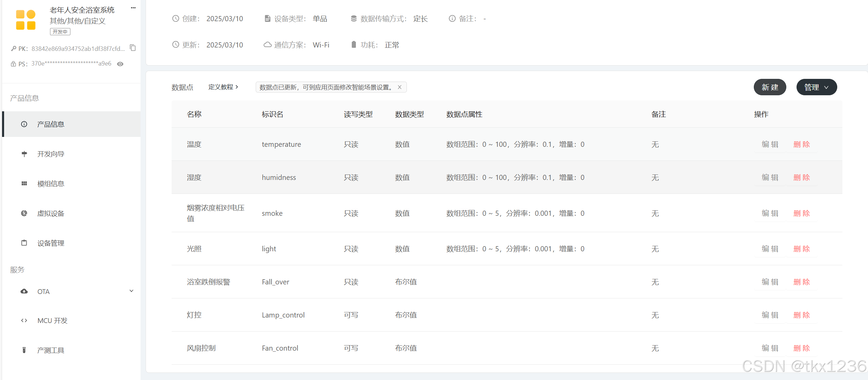868x380 pixels.
Task: Click the OTA cloud icon
Action: click(x=24, y=291)
